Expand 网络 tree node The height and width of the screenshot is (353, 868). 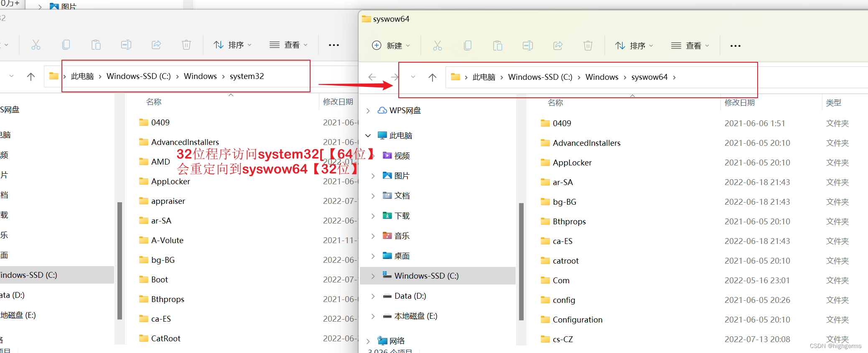pyautogui.click(x=368, y=341)
